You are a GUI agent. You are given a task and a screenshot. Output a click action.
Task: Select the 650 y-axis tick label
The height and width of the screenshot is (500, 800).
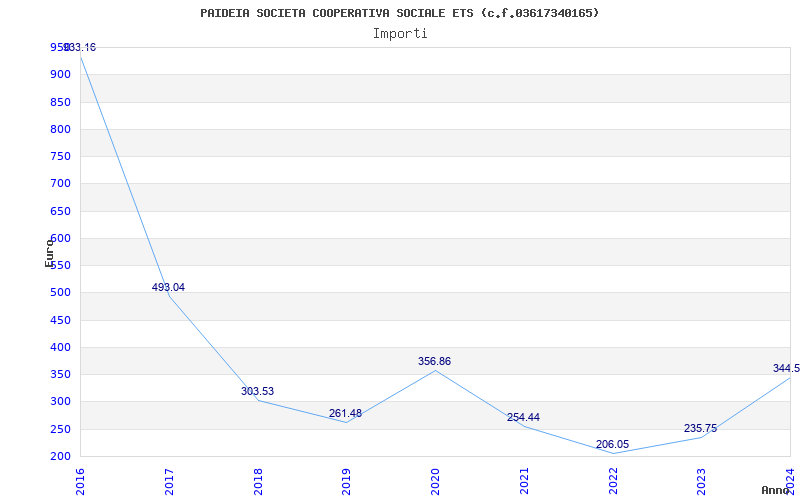60,211
